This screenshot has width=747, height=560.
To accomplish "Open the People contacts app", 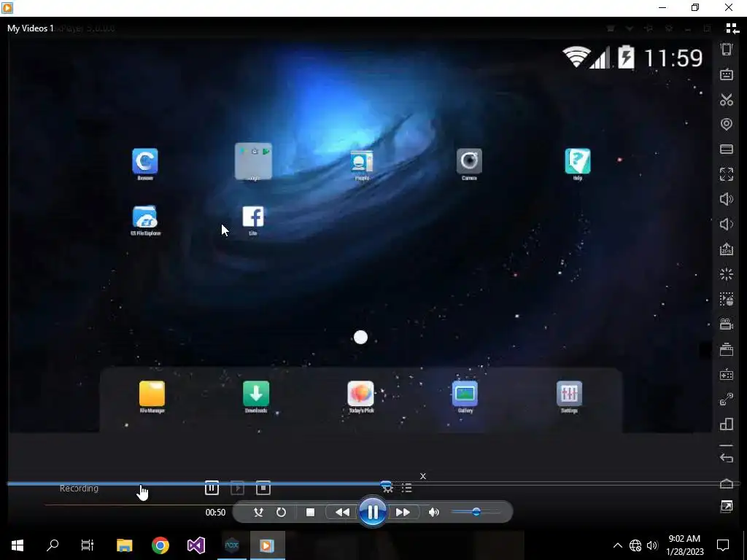I will point(362,164).
